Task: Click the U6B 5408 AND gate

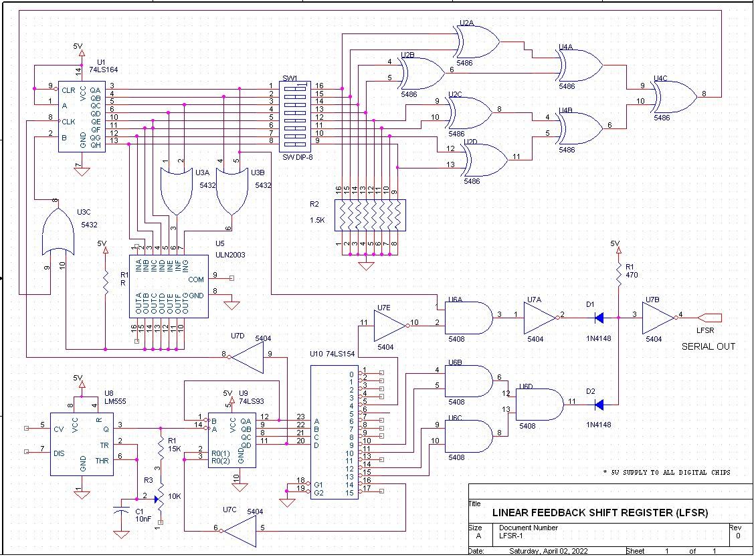Action: point(468,381)
